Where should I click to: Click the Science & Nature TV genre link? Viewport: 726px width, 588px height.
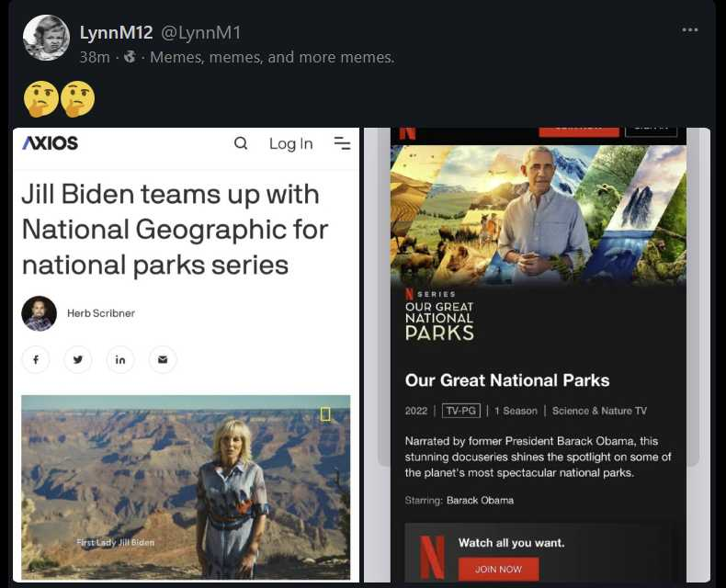(599, 411)
